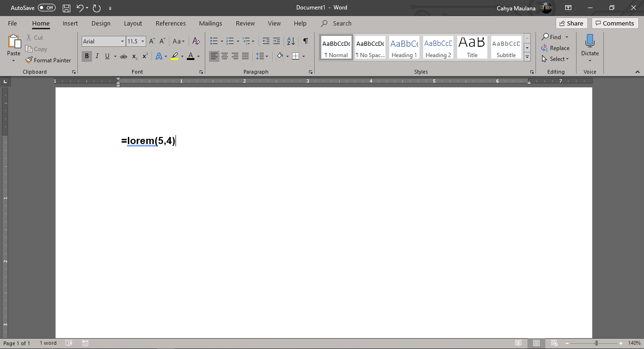Open Replace in the Editing group
644x349 pixels.
pyautogui.click(x=556, y=48)
